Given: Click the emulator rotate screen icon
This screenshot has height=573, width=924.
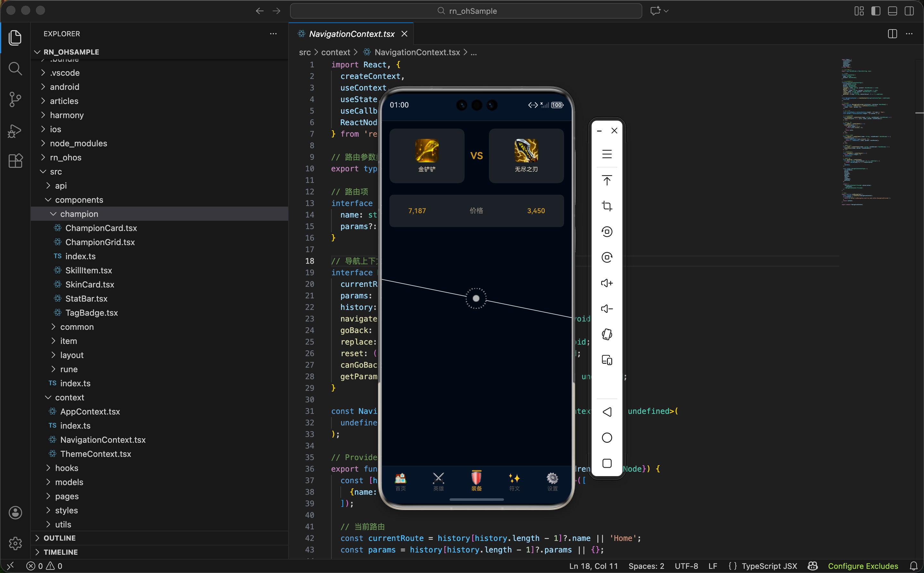Looking at the screenshot, I should pyautogui.click(x=607, y=334).
